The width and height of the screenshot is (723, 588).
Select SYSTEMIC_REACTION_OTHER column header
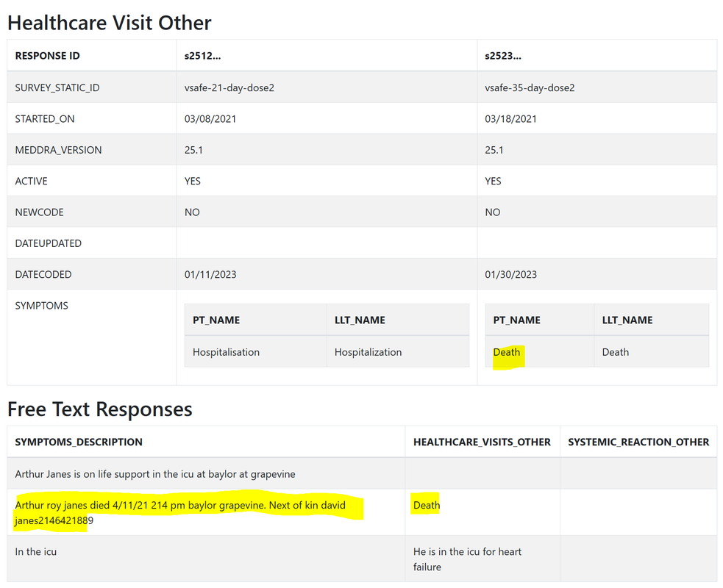[638, 442]
